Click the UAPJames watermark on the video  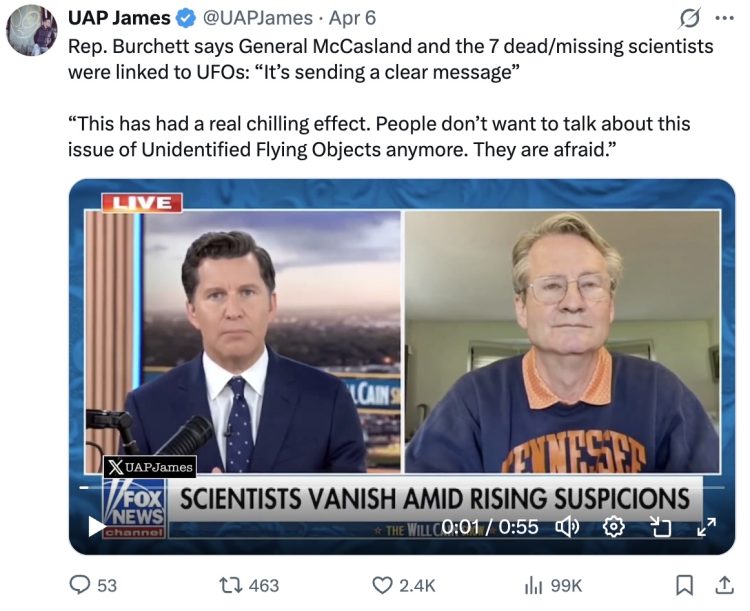pyautogui.click(x=150, y=466)
